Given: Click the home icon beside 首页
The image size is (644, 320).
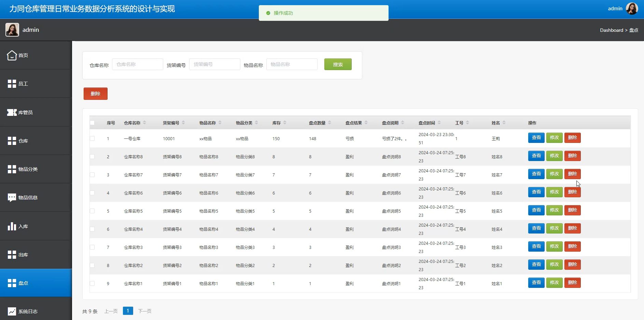Looking at the screenshot, I should 12,55.
